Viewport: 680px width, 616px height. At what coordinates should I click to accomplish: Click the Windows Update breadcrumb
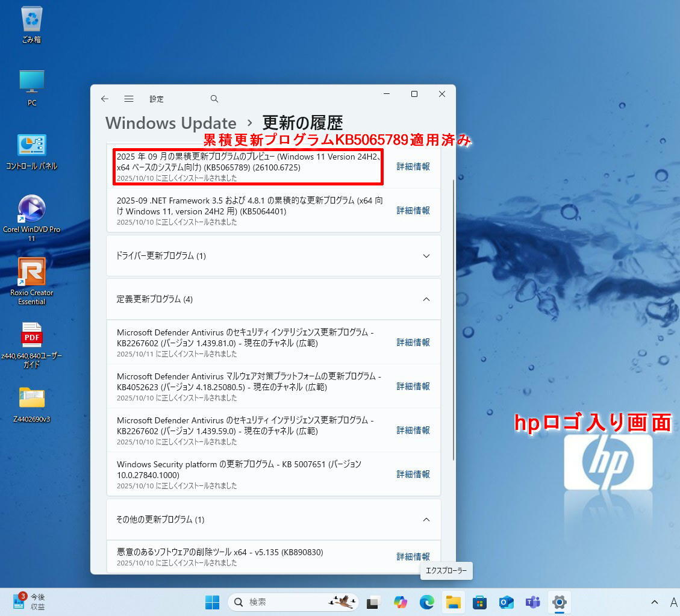click(x=170, y=123)
